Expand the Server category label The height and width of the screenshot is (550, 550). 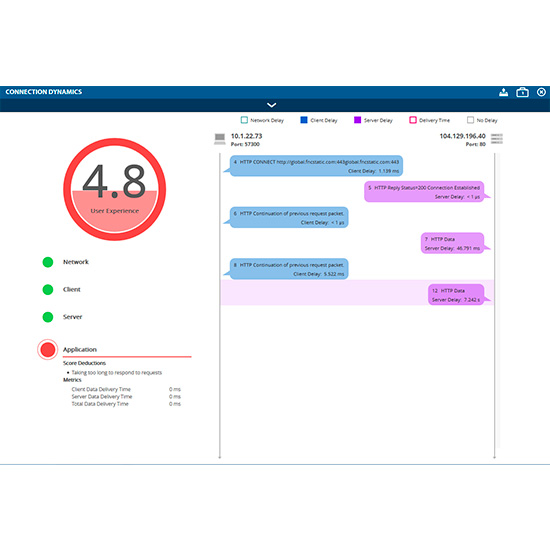pyautogui.click(x=72, y=317)
